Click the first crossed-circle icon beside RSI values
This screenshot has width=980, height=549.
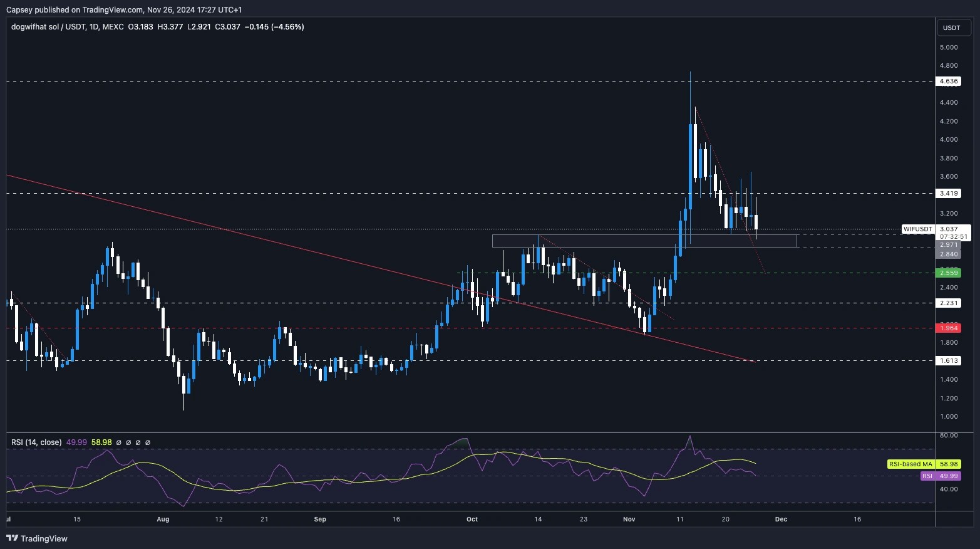119,442
